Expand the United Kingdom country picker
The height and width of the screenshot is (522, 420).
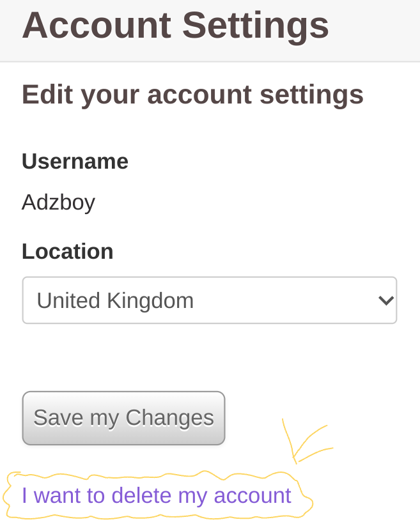[210, 300]
